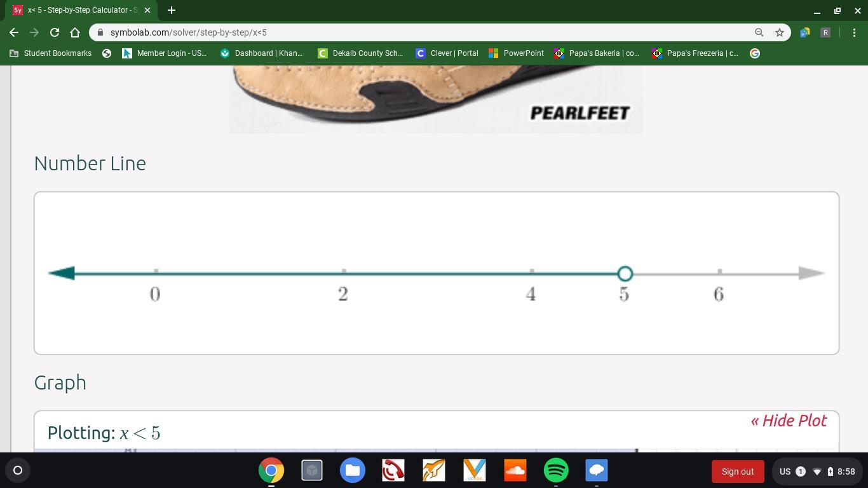Open a new tab with plus button
This screenshot has width=868, height=488.
[x=172, y=10]
